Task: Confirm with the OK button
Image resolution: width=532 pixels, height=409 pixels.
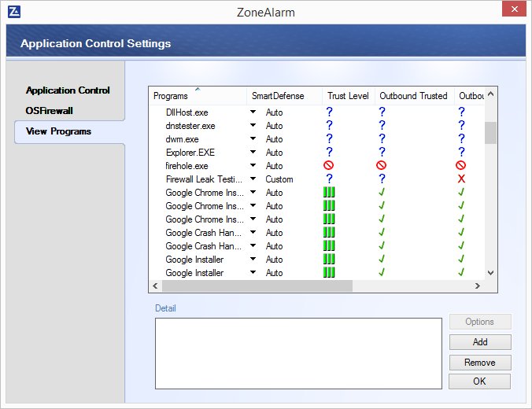Action: (479, 381)
